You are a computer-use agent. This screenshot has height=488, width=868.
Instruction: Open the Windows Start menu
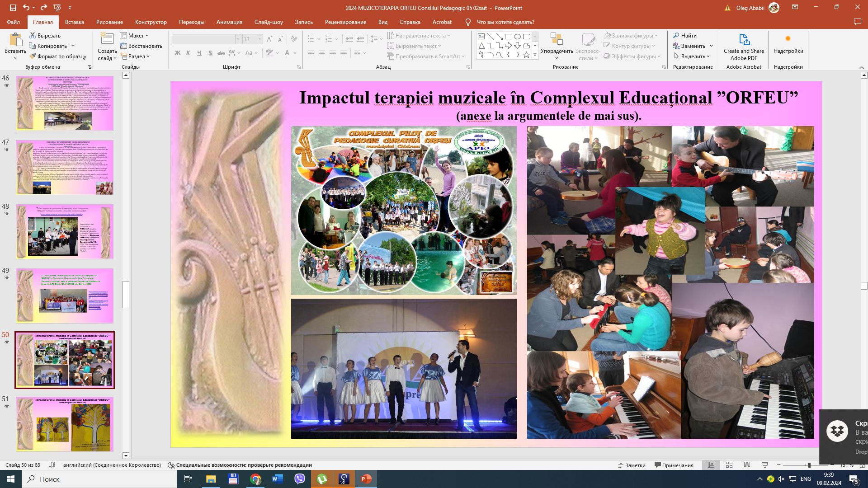tap(11, 479)
